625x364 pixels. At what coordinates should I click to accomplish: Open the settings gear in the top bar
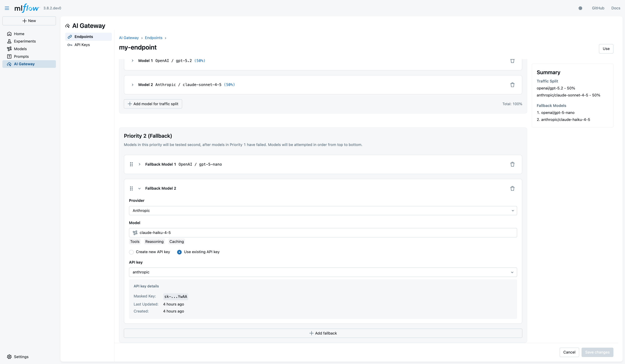point(580,8)
